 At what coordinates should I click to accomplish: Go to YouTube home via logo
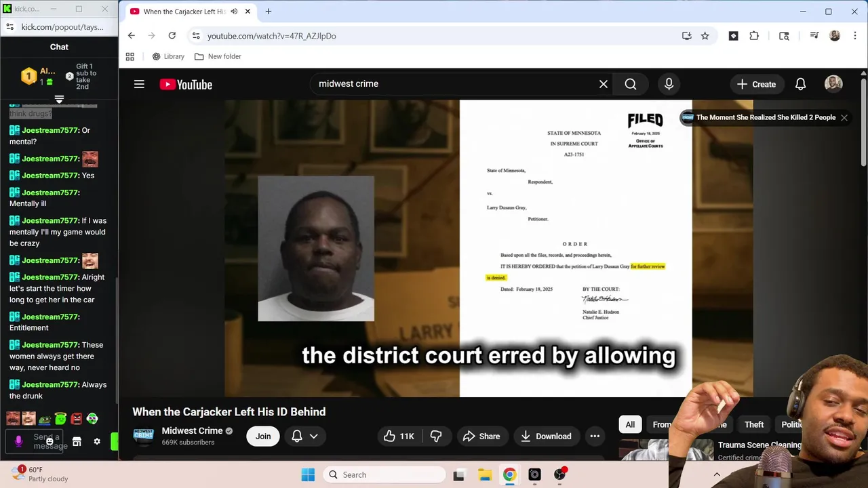pyautogui.click(x=186, y=84)
